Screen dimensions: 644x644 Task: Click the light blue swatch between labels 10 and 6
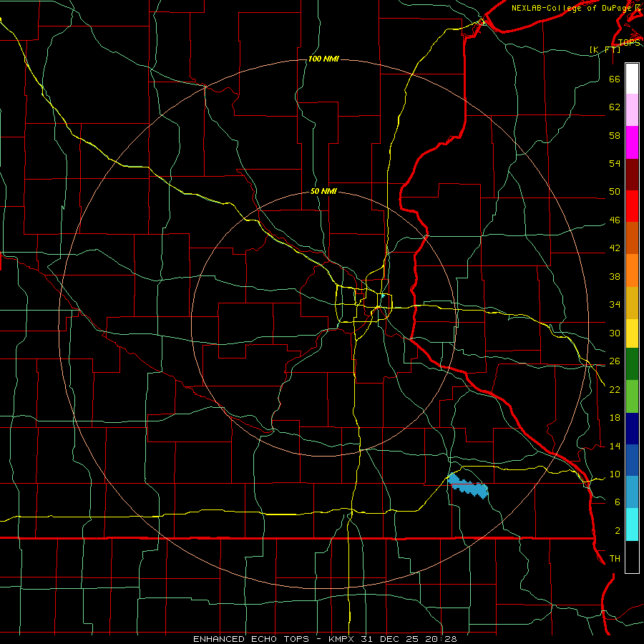pyautogui.click(x=632, y=492)
